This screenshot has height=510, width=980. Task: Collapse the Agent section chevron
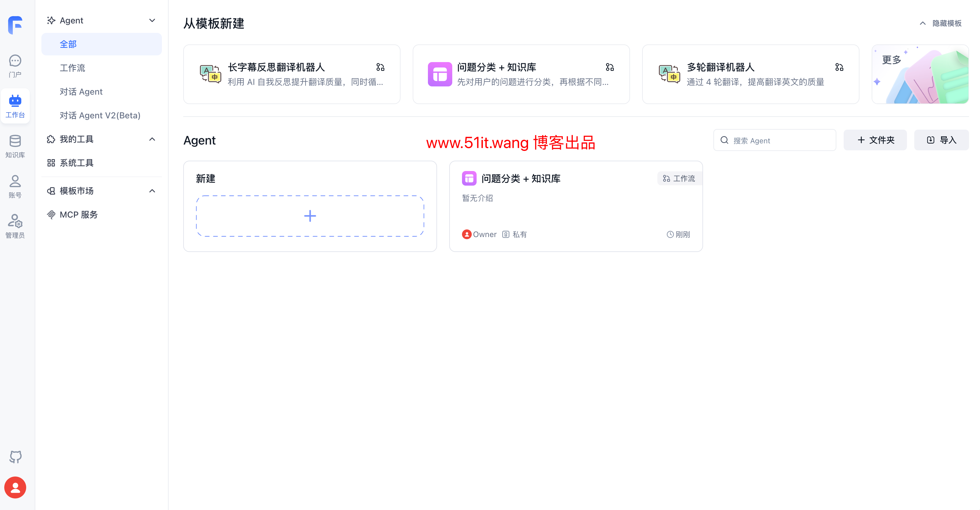(x=152, y=20)
